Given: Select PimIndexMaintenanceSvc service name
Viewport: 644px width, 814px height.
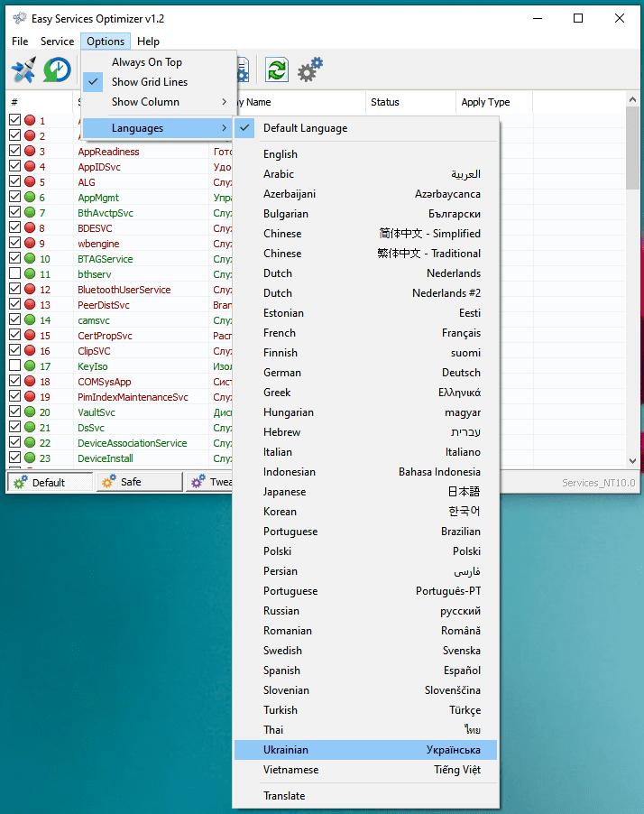Looking at the screenshot, I should tap(133, 397).
